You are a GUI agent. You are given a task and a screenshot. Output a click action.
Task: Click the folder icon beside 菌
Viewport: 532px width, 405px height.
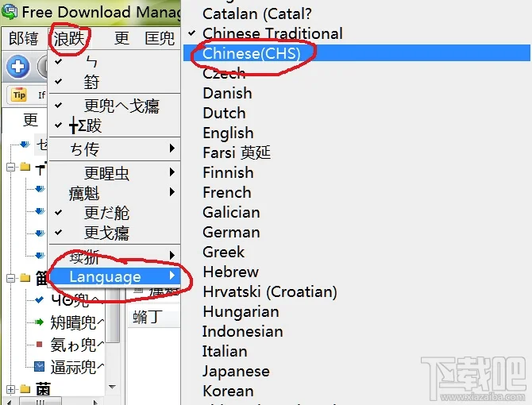(25, 388)
